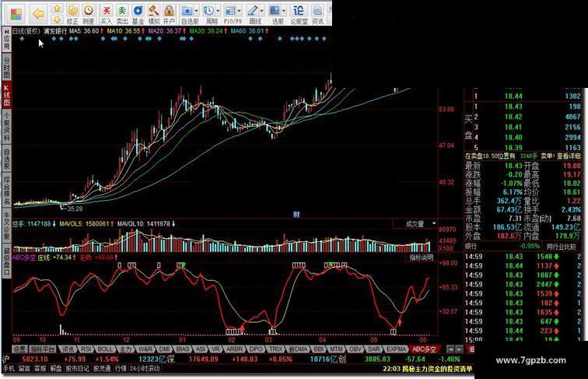Expand the 自选股 dropdown arrow

pos(196,11)
